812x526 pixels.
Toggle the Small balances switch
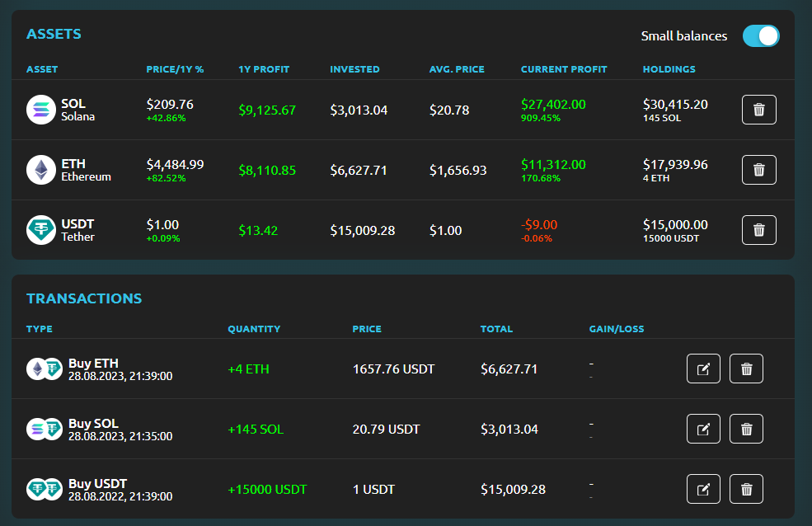(x=760, y=35)
